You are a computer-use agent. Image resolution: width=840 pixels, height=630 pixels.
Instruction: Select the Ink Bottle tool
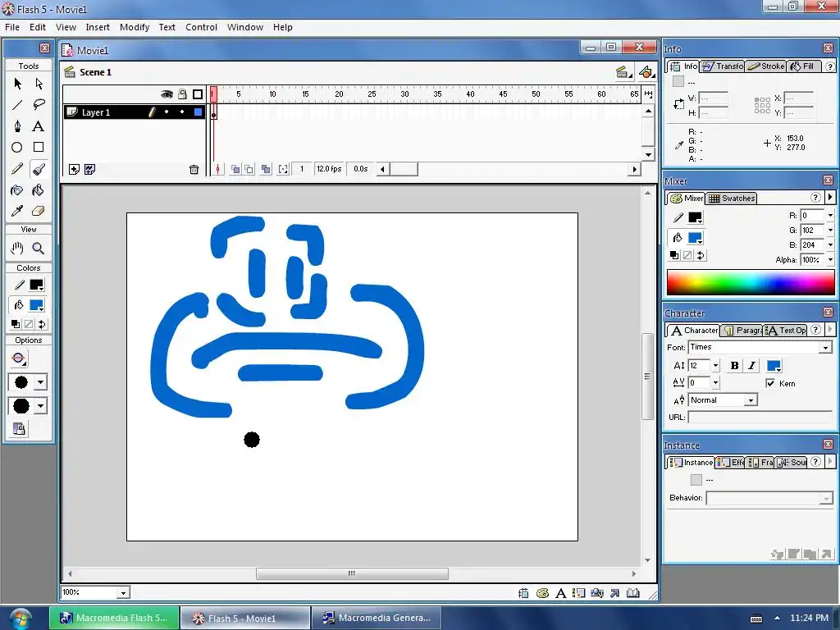coord(17,190)
